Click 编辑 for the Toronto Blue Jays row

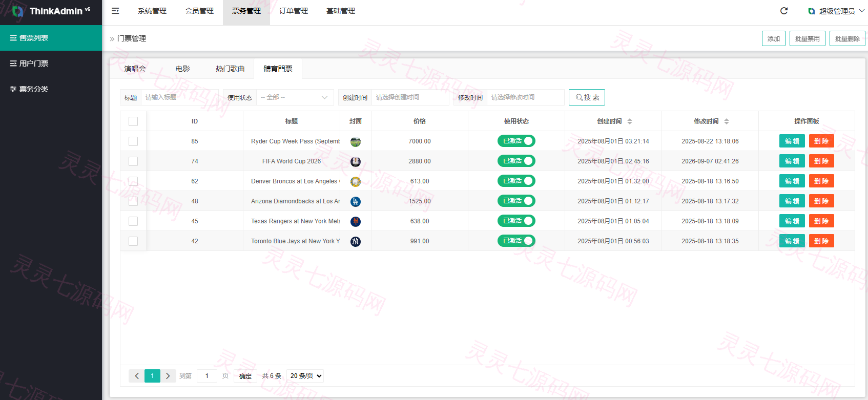point(792,241)
